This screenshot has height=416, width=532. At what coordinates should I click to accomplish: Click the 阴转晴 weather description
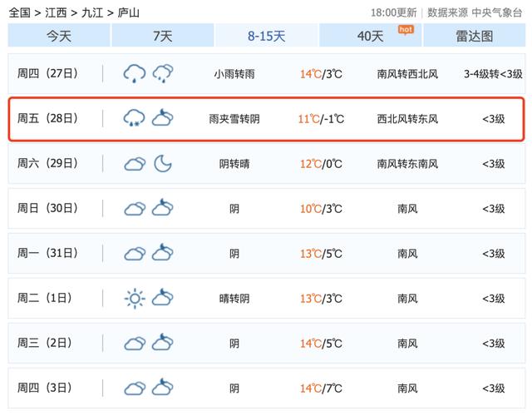(x=234, y=164)
